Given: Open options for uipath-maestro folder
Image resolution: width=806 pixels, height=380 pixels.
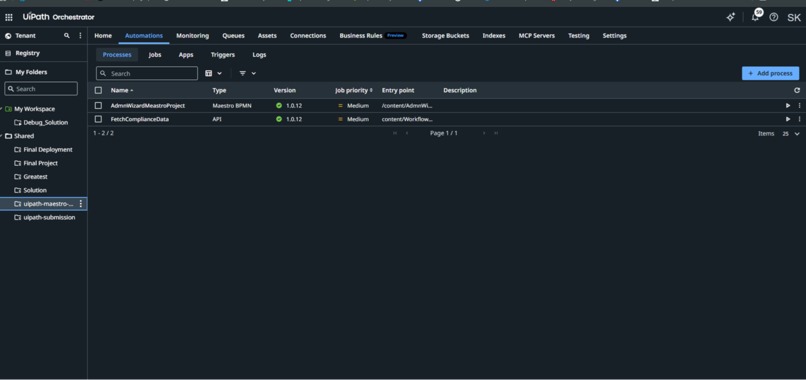Looking at the screenshot, I should pyautogui.click(x=81, y=204).
